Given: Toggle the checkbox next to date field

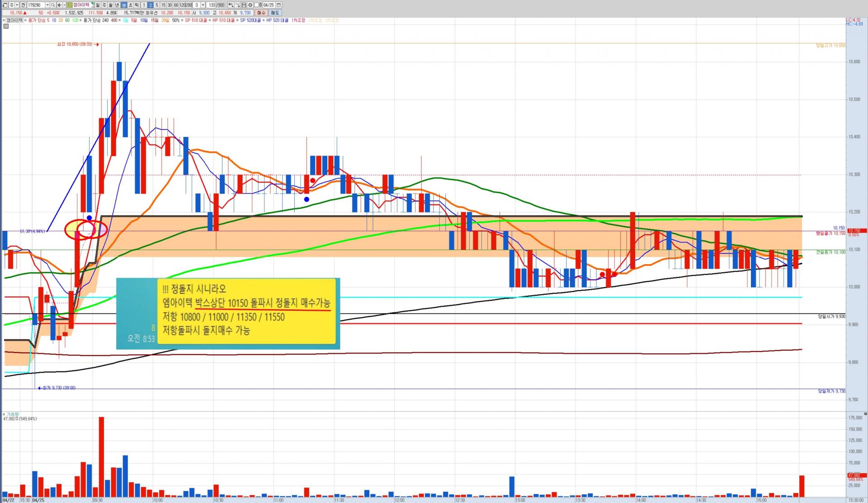Looking at the screenshot, I should click(x=256, y=5).
